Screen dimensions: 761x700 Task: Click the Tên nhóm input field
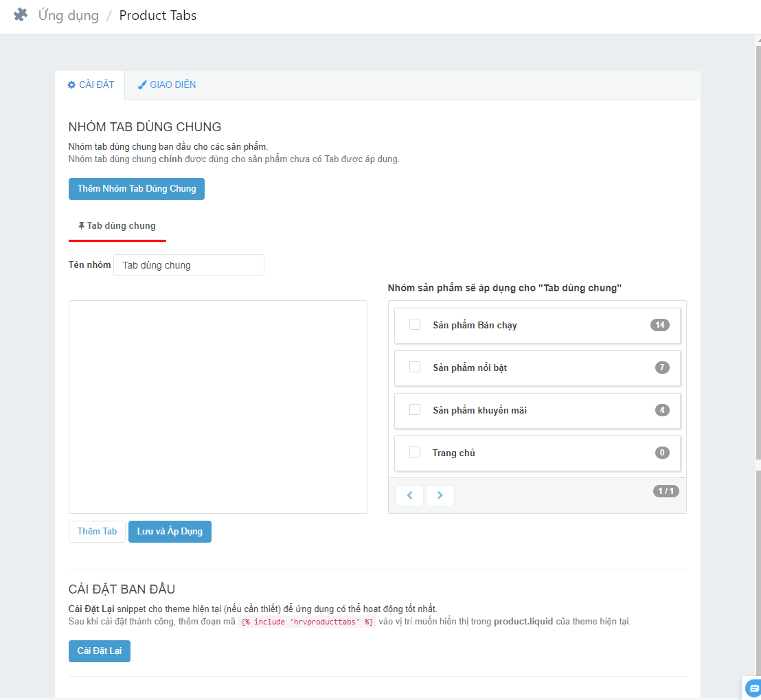(189, 265)
